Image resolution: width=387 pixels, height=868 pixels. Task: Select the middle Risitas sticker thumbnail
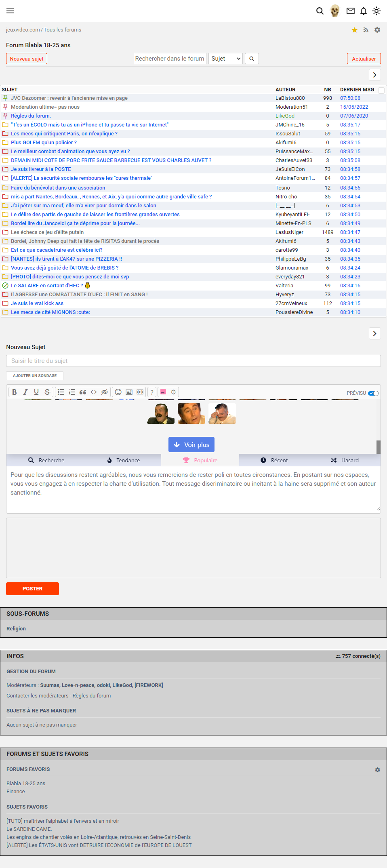(x=191, y=413)
